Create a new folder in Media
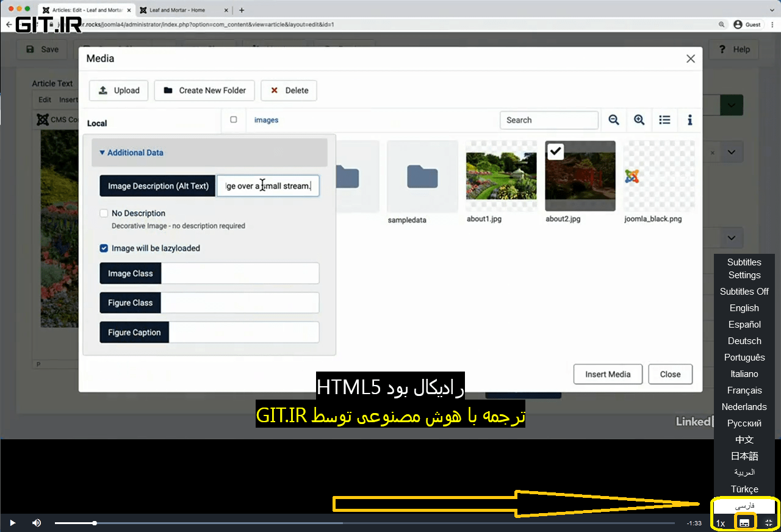781x532 pixels. coord(204,90)
